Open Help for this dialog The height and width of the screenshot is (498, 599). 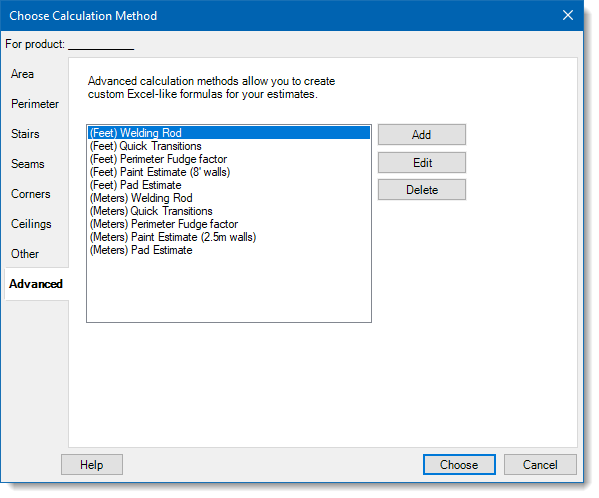pyautogui.click(x=92, y=465)
